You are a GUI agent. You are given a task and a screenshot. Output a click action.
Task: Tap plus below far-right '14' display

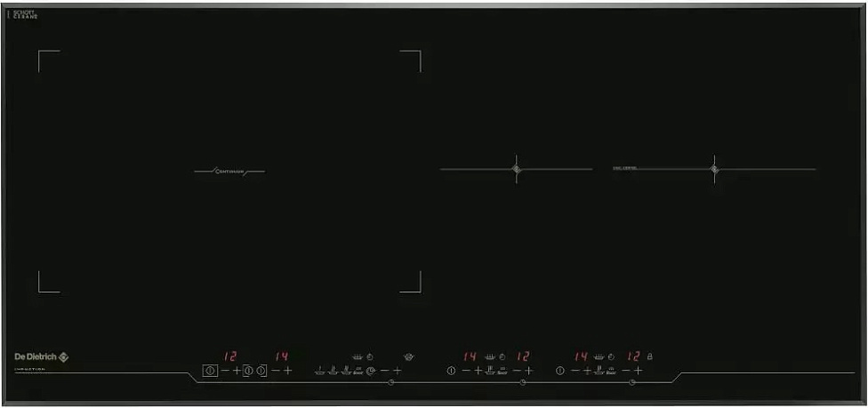(587, 371)
